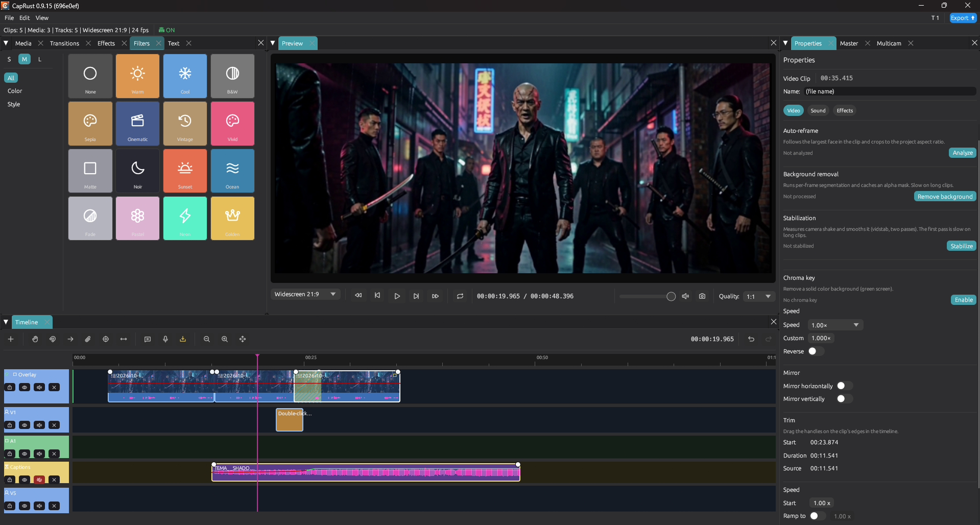Zoom out the timeline with magnifier minus
This screenshot has width=980, height=525.
207,339
